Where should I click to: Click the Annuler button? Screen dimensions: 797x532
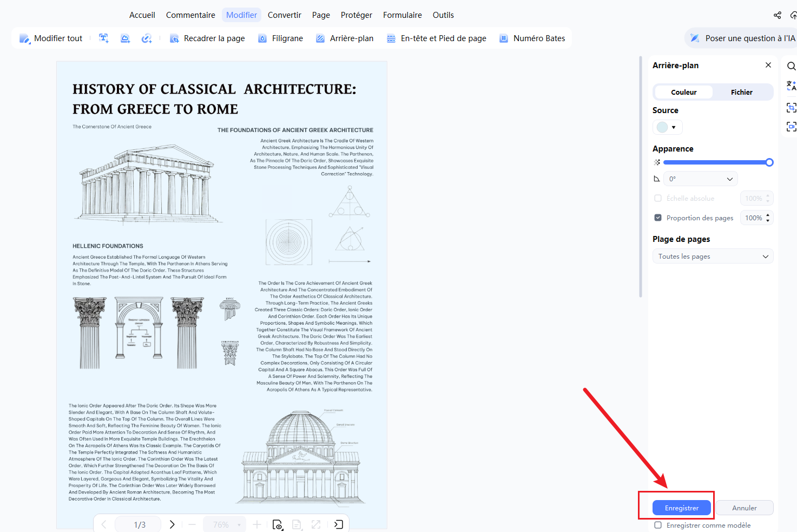745,508
